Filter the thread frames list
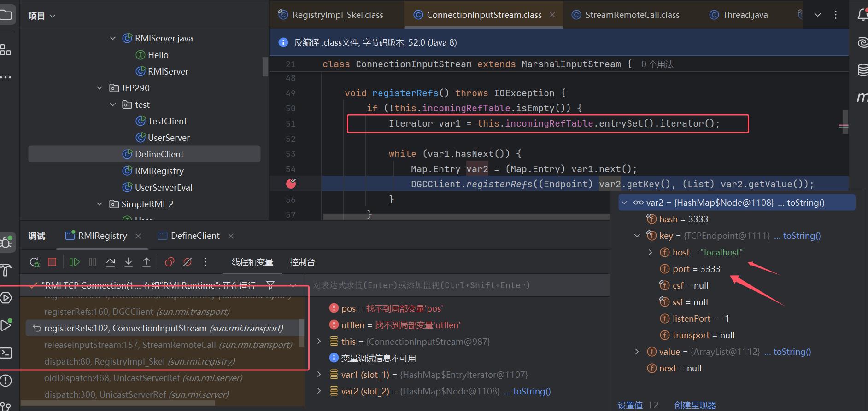 click(x=270, y=285)
